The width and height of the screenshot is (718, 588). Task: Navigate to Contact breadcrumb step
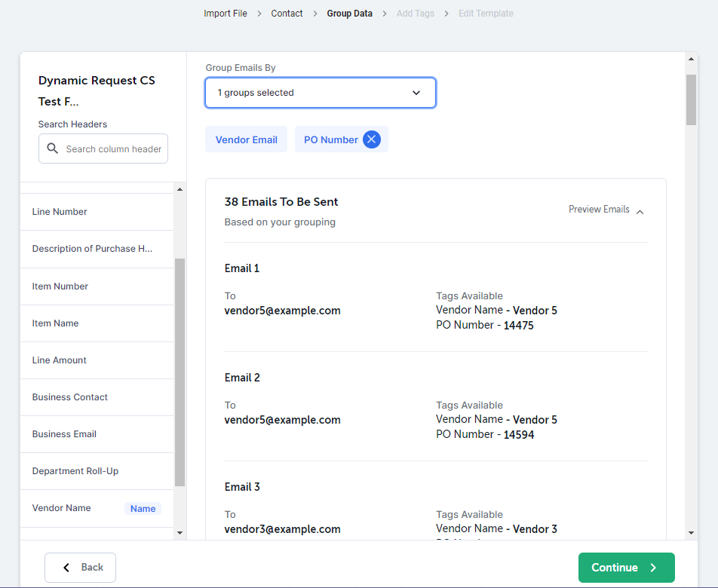tap(287, 14)
